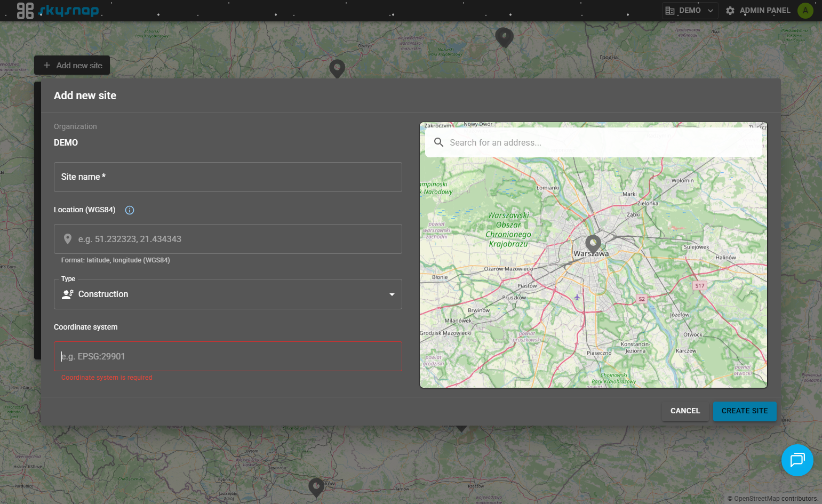The height and width of the screenshot is (504, 822).
Task: Click the Piaseczno label on the map
Action: pyautogui.click(x=599, y=353)
